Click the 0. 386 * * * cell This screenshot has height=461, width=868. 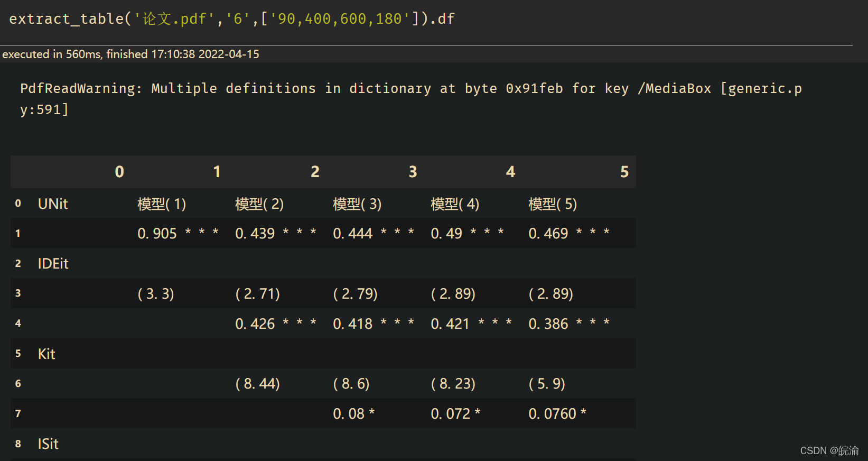[x=569, y=324]
